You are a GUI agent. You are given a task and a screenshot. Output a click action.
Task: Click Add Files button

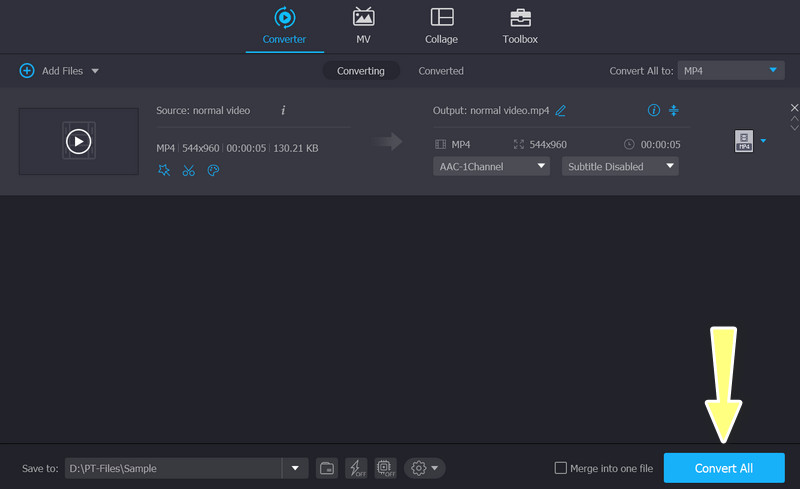[59, 71]
